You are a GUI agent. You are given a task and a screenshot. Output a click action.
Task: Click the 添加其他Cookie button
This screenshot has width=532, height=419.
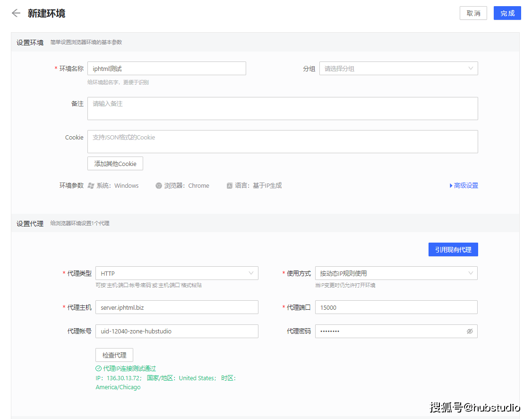pos(115,163)
